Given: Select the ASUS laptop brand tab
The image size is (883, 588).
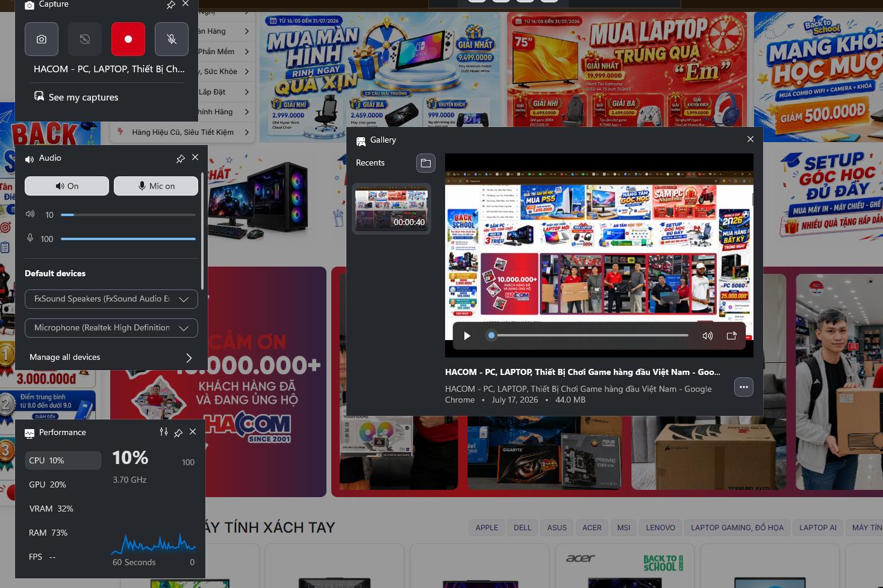Looking at the screenshot, I should click(x=557, y=528).
